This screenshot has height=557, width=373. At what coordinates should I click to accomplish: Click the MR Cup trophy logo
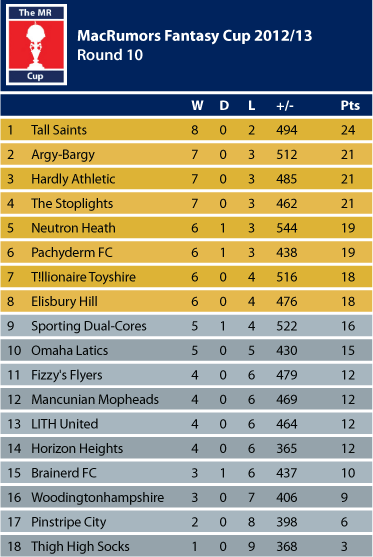(37, 45)
